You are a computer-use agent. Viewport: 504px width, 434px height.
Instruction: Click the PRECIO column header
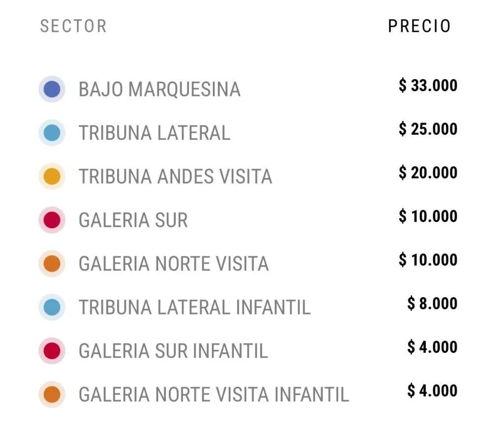pos(419,26)
